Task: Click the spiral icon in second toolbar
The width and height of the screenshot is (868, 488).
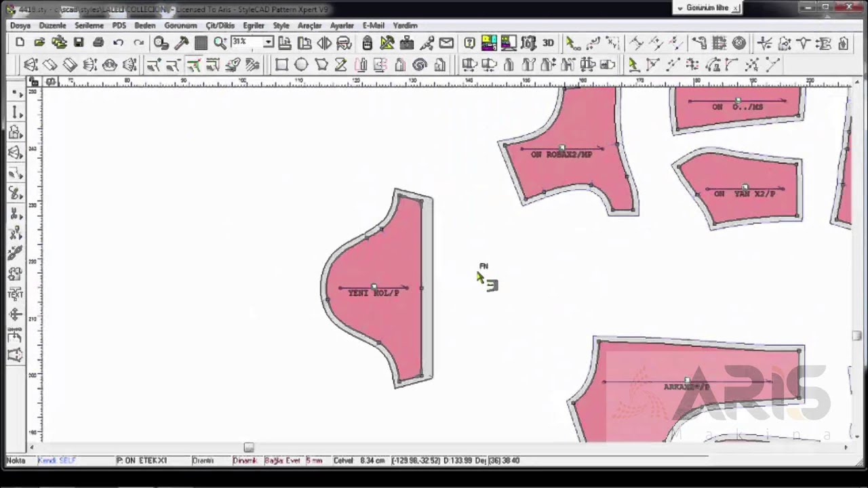Action: coord(419,65)
